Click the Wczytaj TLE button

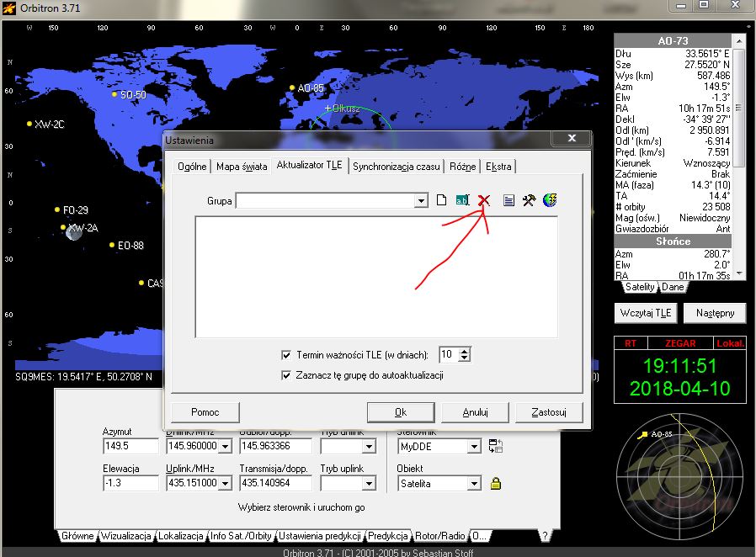pyautogui.click(x=646, y=313)
